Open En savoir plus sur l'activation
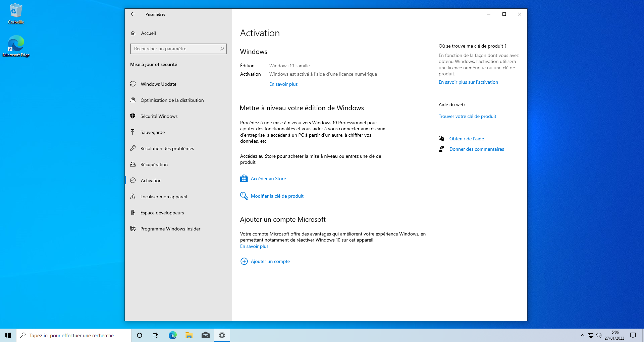The image size is (644, 342). 468,82
